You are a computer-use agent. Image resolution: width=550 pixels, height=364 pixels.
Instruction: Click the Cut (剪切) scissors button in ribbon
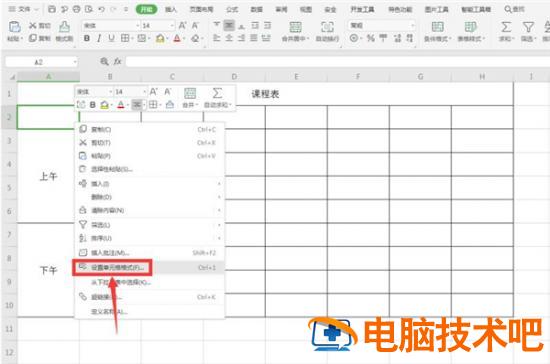(39, 26)
